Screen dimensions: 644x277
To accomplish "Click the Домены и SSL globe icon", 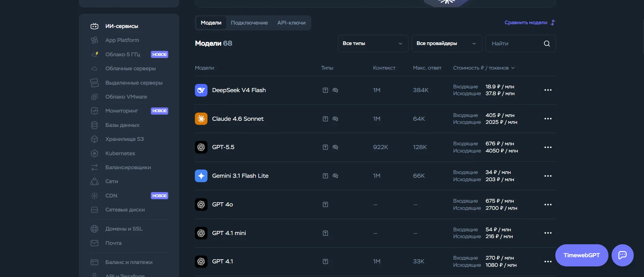I will 95,229.
